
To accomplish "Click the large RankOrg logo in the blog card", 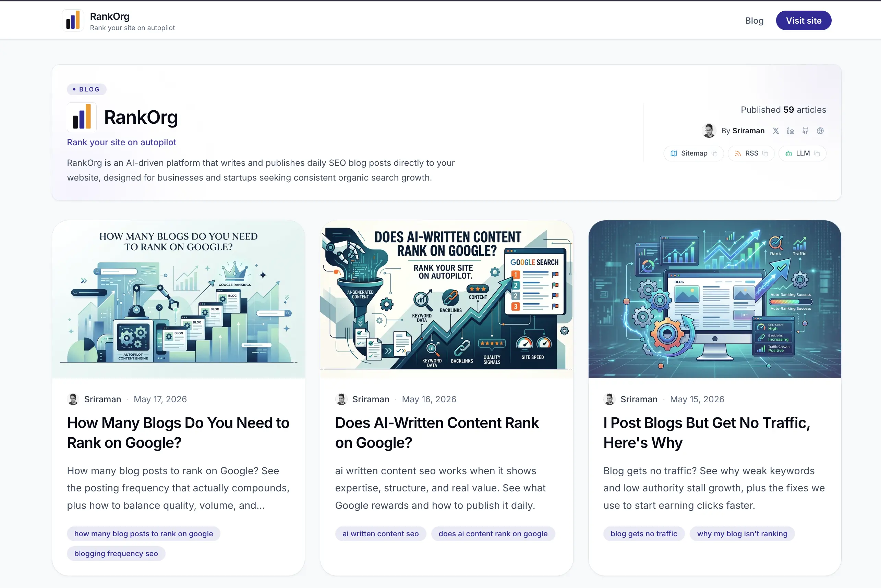I will (x=82, y=118).
